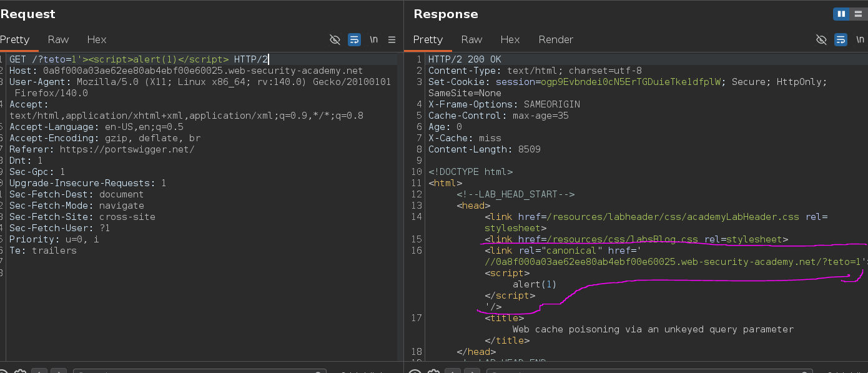Toggle word wrap in Request panel

click(354, 39)
